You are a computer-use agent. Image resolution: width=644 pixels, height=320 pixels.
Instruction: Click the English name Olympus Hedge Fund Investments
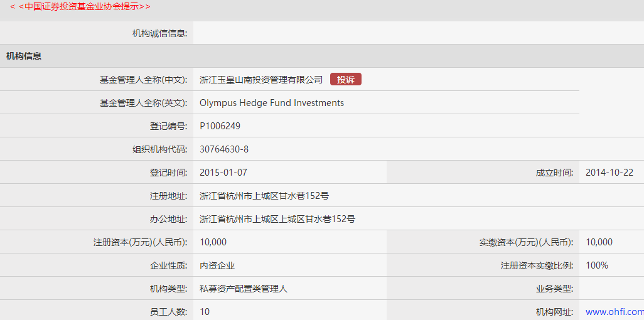272,103
